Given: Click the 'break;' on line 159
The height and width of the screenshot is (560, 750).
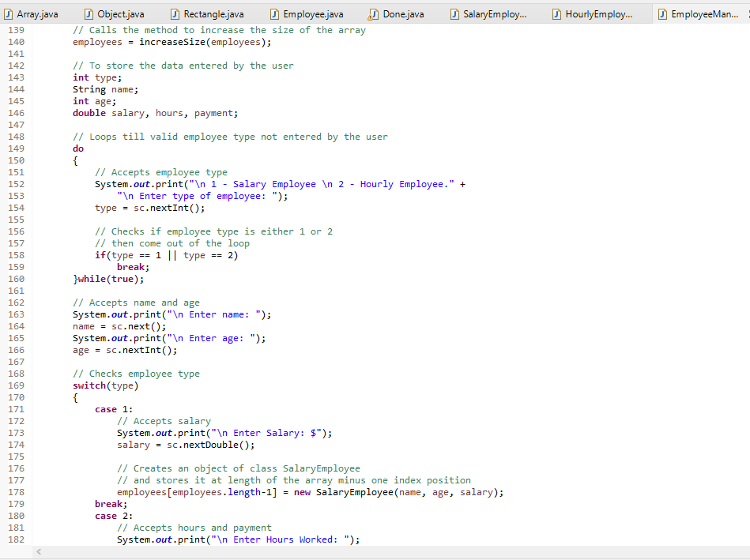Looking at the screenshot, I should (x=133, y=267).
